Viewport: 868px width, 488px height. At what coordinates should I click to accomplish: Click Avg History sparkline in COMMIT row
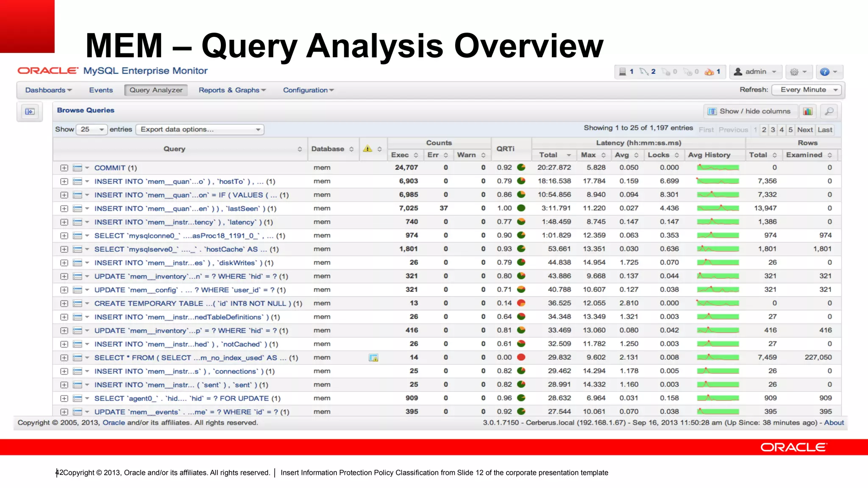pos(718,168)
